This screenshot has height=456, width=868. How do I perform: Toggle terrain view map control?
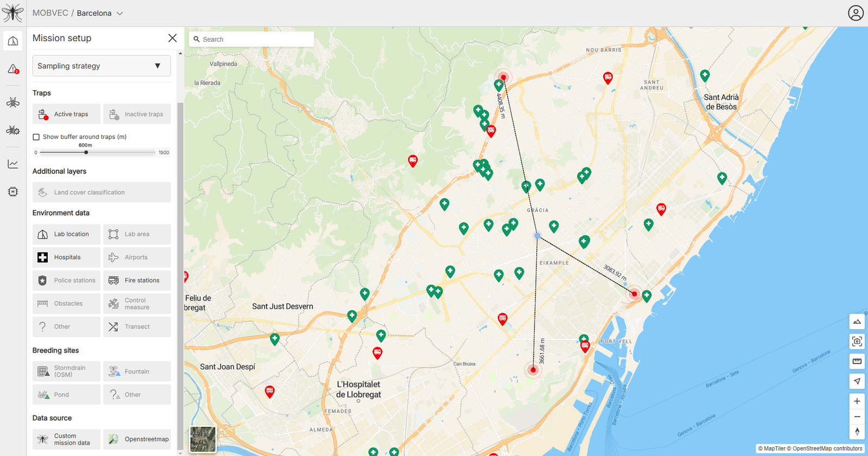pyautogui.click(x=857, y=322)
